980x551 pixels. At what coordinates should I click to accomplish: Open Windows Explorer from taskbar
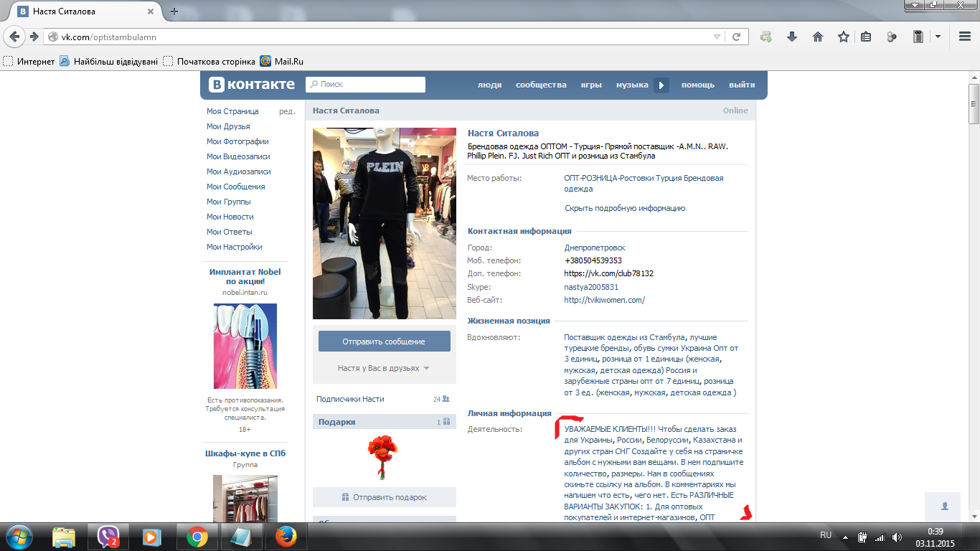tap(64, 537)
